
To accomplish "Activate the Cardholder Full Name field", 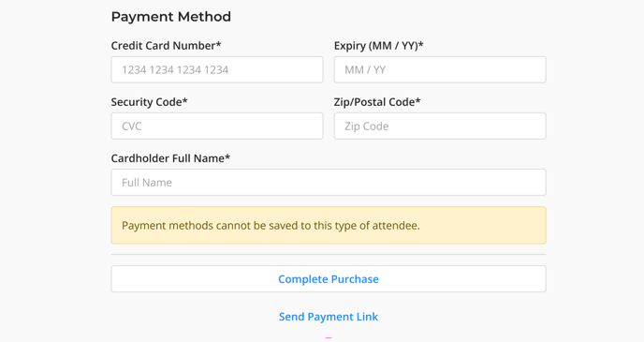I will [329, 182].
